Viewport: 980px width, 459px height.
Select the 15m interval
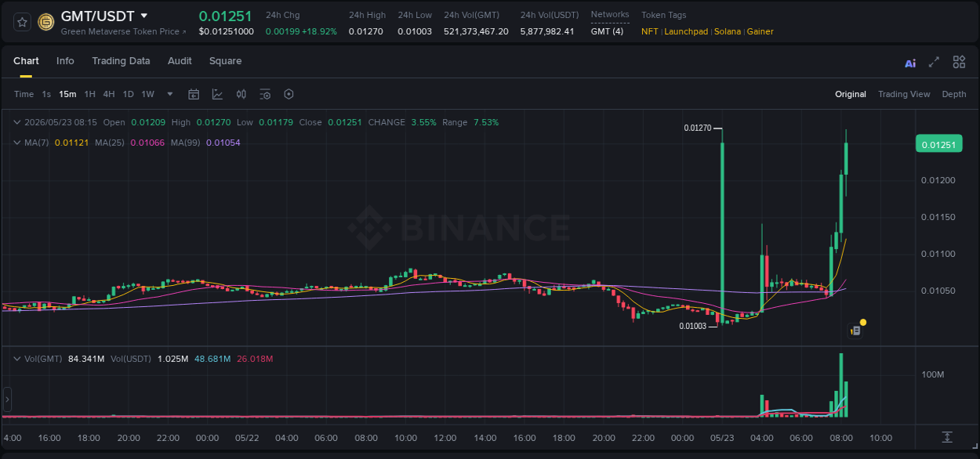pos(67,94)
